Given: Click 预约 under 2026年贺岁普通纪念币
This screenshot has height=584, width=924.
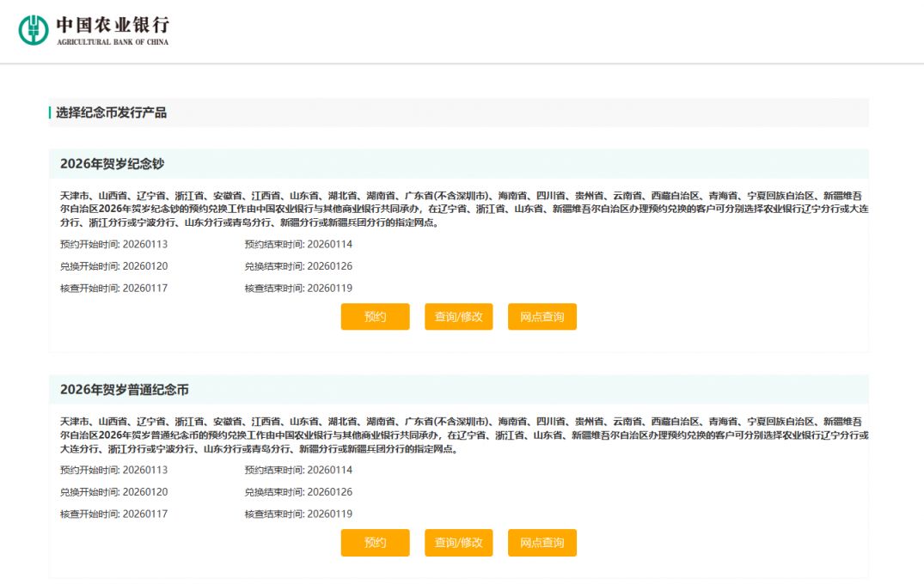Looking at the screenshot, I should coord(375,543).
